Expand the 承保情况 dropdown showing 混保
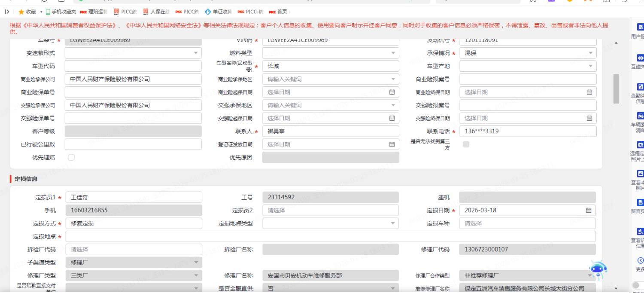Screen dimensions: 644x293 click(528, 53)
